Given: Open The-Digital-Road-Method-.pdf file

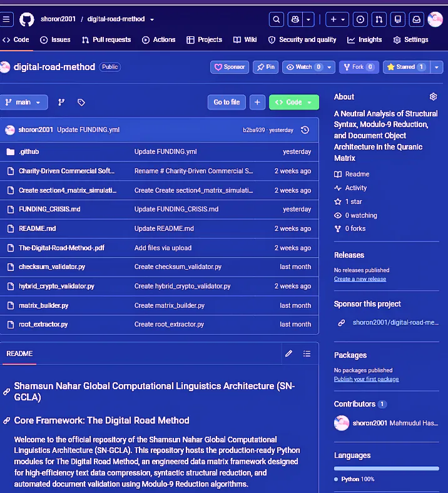Looking at the screenshot, I should click(61, 248).
